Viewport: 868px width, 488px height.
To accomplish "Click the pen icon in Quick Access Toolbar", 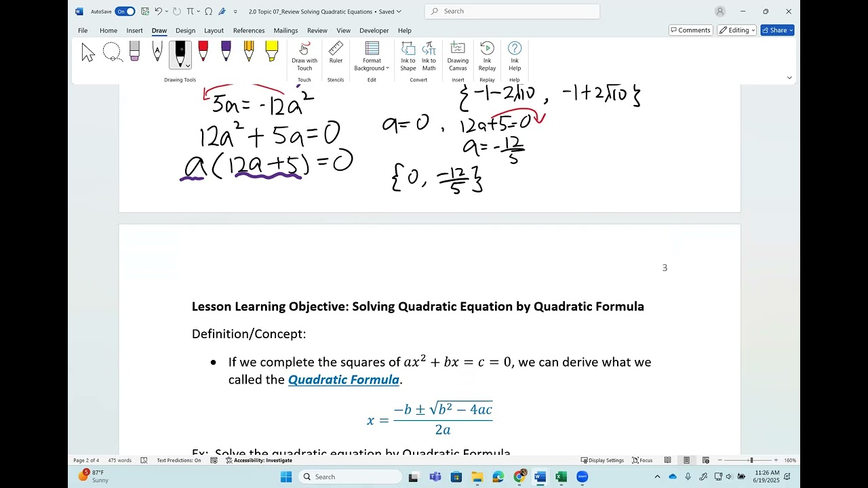I will 222,12.
